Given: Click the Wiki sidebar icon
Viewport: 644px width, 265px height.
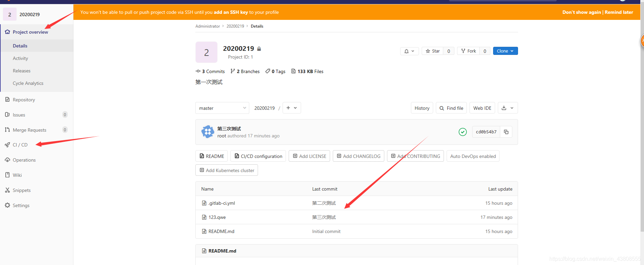Looking at the screenshot, I should pyautogui.click(x=7, y=175).
